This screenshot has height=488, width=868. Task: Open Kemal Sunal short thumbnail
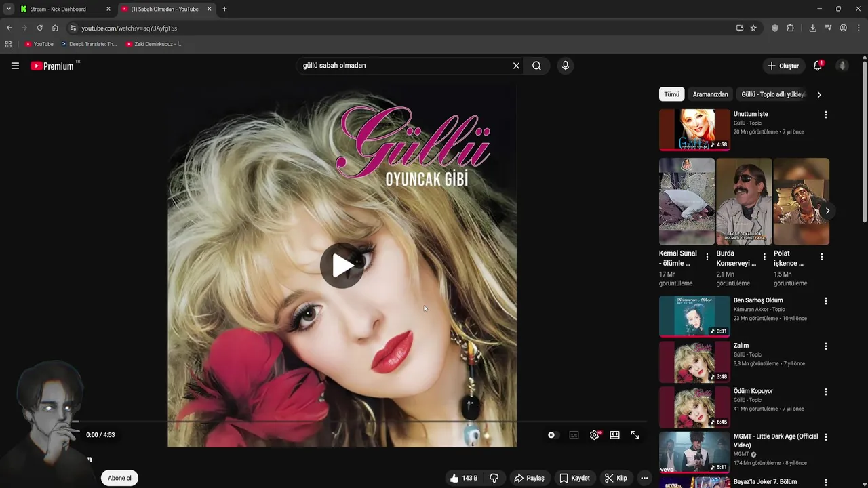687,201
